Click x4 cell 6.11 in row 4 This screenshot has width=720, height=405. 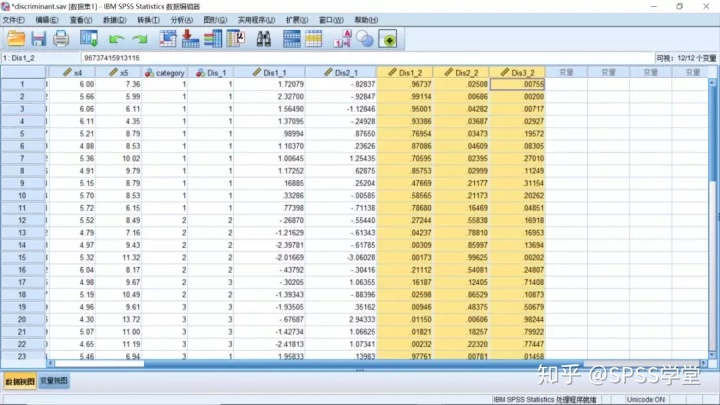point(72,121)
